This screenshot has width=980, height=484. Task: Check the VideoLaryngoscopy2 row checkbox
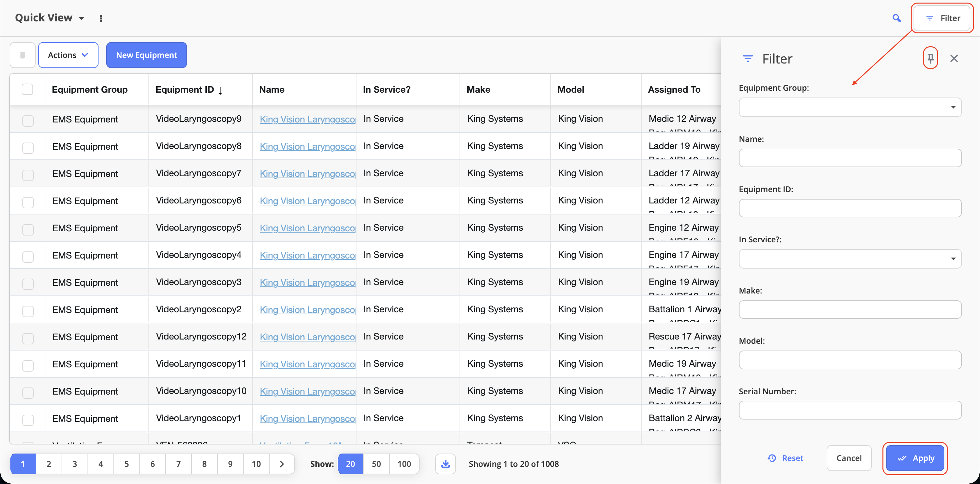28,311
